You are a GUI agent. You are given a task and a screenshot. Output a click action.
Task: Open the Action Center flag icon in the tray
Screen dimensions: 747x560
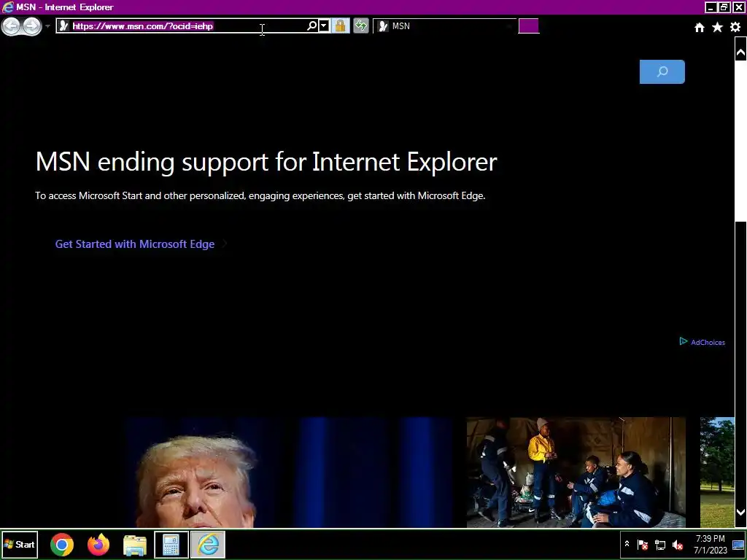[643, 545]
